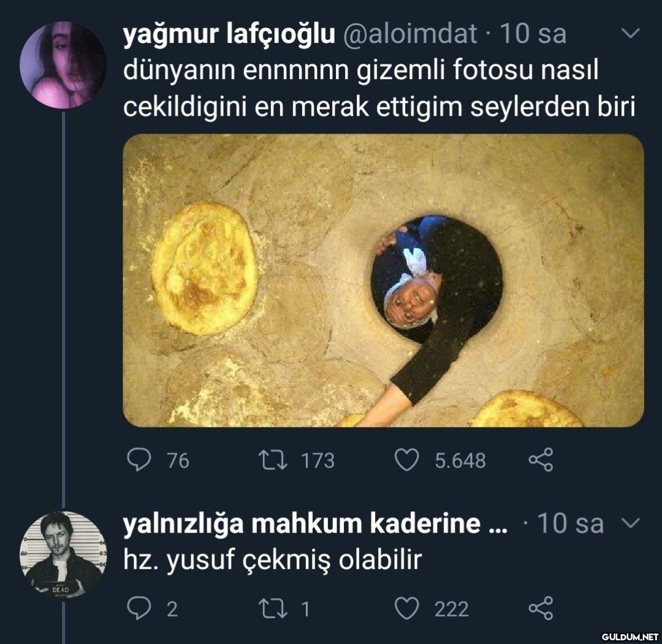
Task: Open the @aloimdat handle
Action: pos(410,34)
